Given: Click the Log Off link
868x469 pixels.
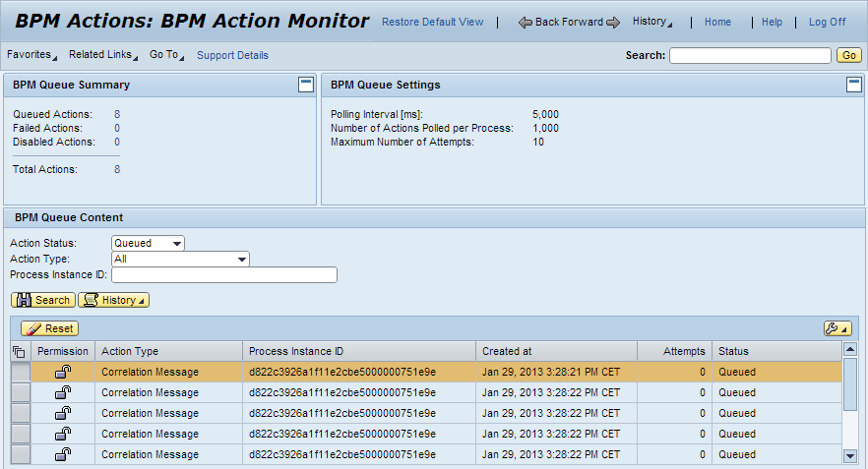Looking at the screenshot, I should pyautogui.click(x=827, y=22).
